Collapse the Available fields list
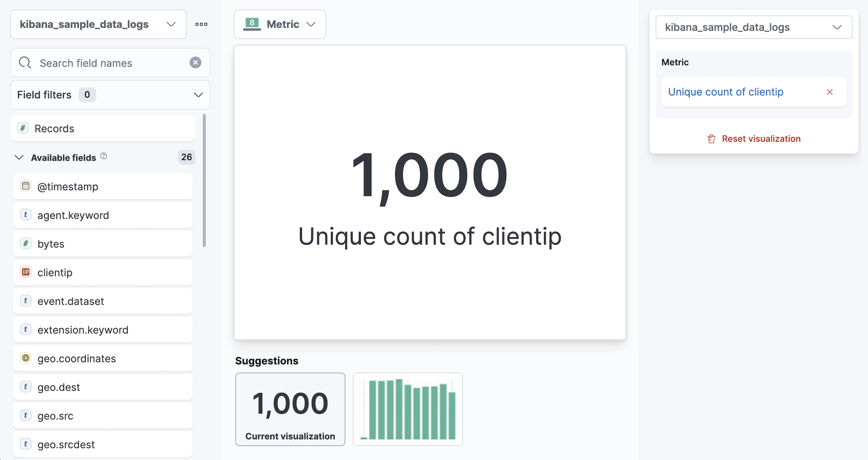This screenshot has height=460, width=868. click(19, 157)
